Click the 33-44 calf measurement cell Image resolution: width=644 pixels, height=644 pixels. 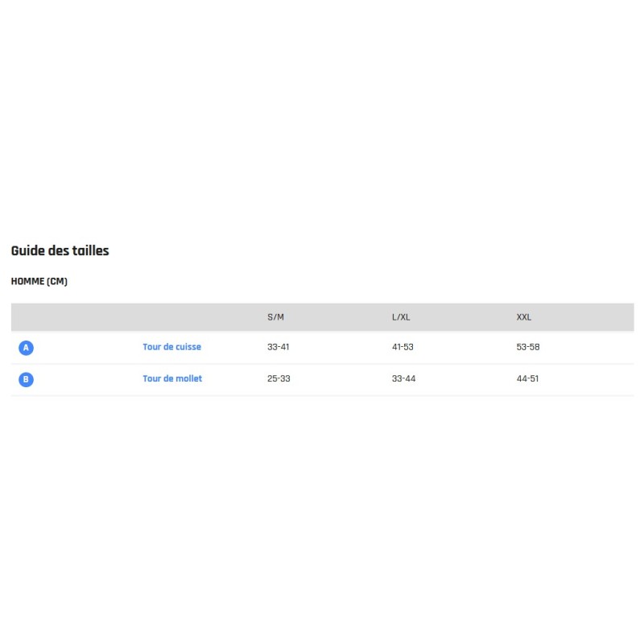(403, 378)
